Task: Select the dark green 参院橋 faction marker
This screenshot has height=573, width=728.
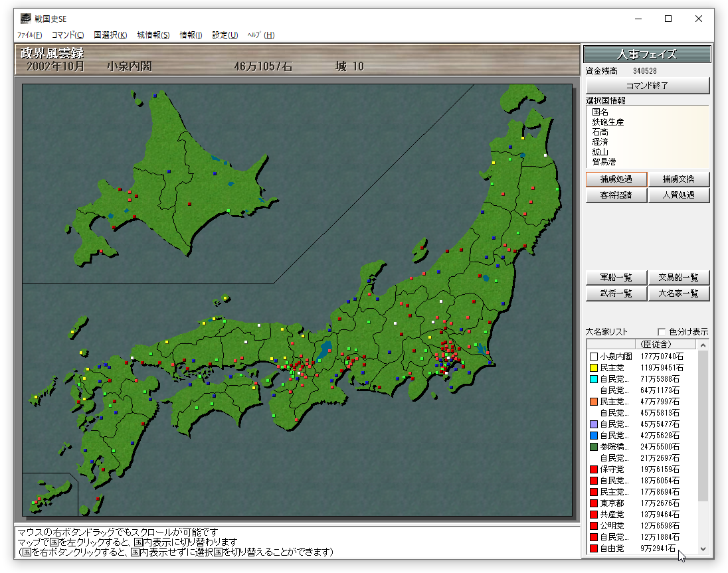Action: pyautogui.click(x=594, y=447)
